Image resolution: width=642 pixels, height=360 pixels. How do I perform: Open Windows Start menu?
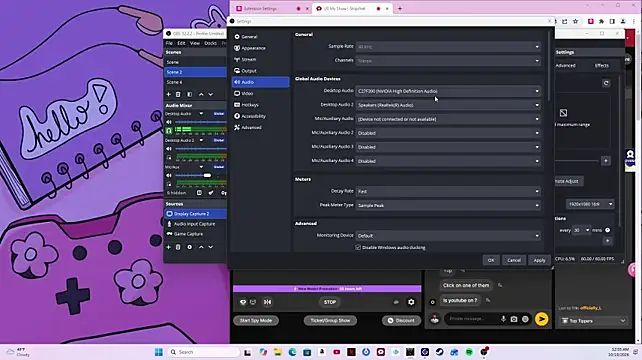(159, 352)
